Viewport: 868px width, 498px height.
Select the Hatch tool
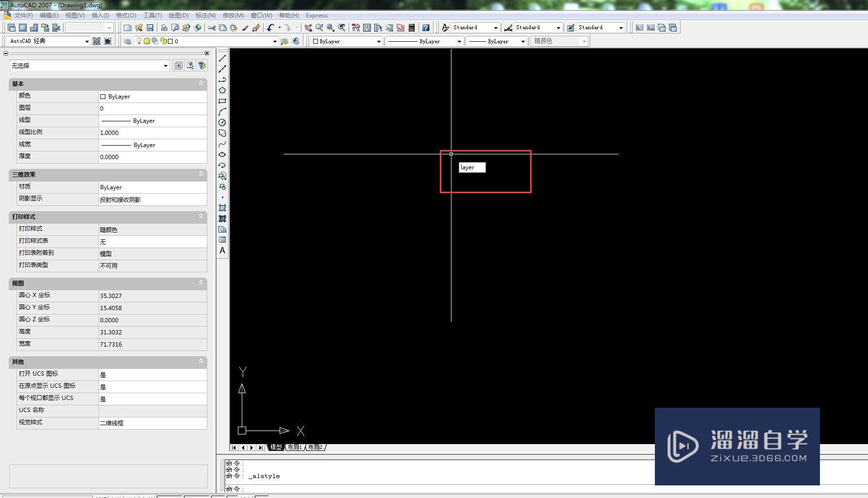pyautogui.click(x=222, y=208)
